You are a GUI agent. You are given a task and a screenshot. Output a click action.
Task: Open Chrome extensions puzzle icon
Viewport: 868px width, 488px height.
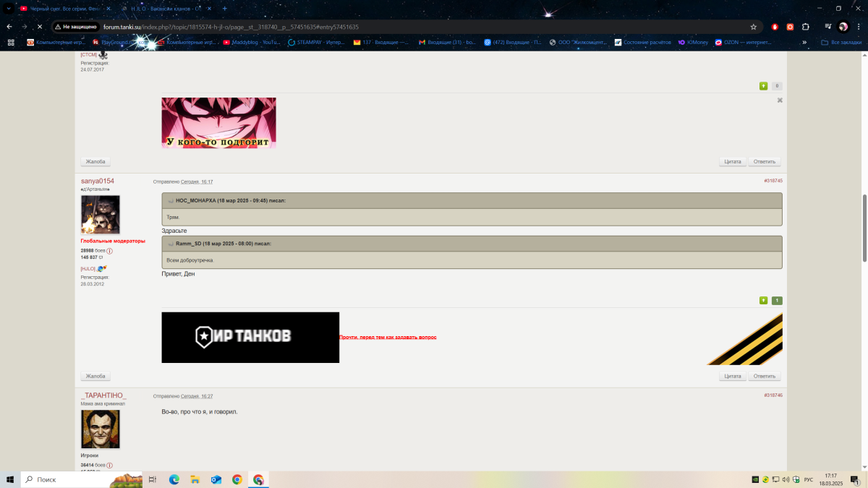[805, 27]
